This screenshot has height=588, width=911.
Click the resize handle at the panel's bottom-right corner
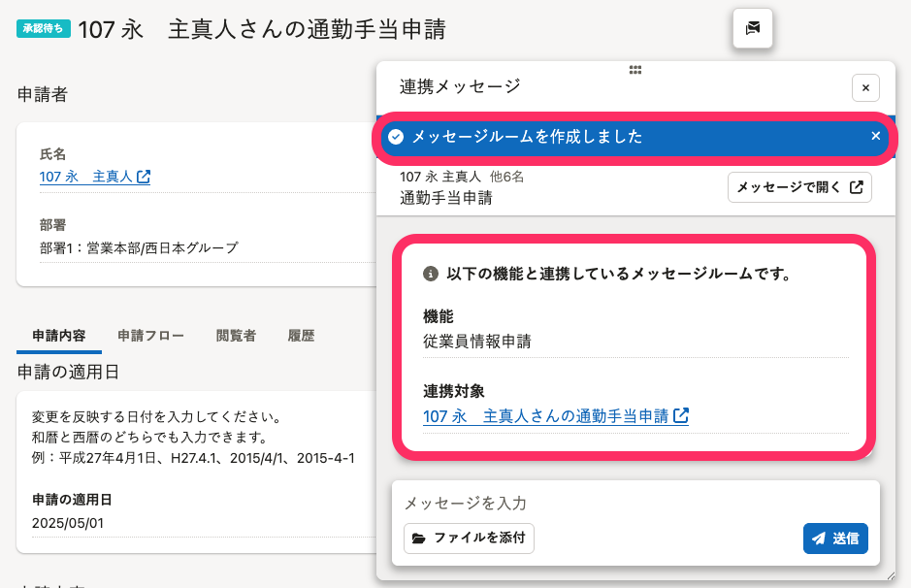(890, 575)
